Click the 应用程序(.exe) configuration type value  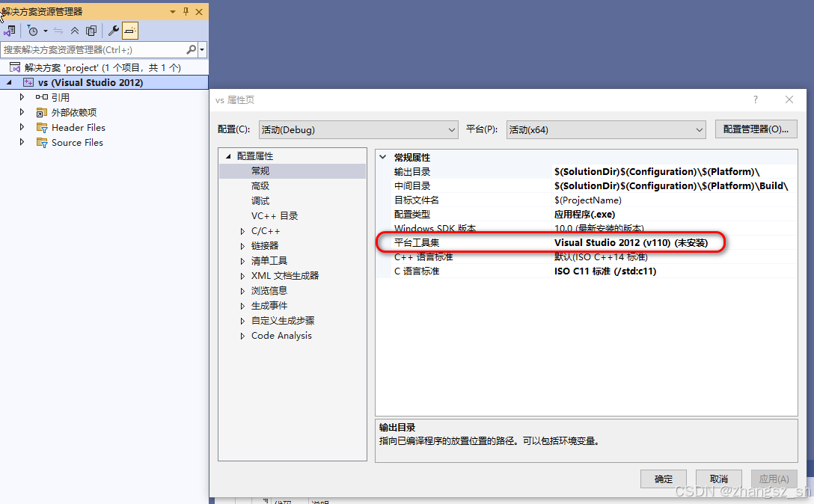pyautogui.click(x=584, y=215)
